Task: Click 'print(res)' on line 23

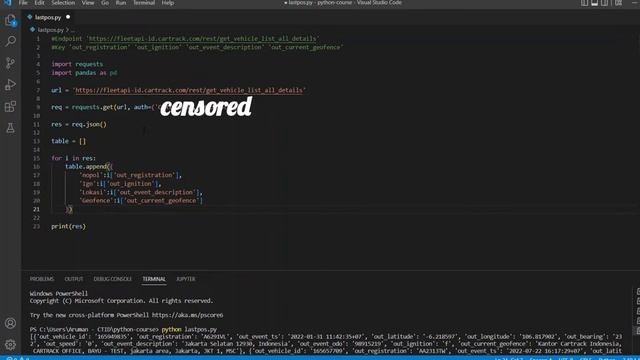Action: (x=69, y=226)
